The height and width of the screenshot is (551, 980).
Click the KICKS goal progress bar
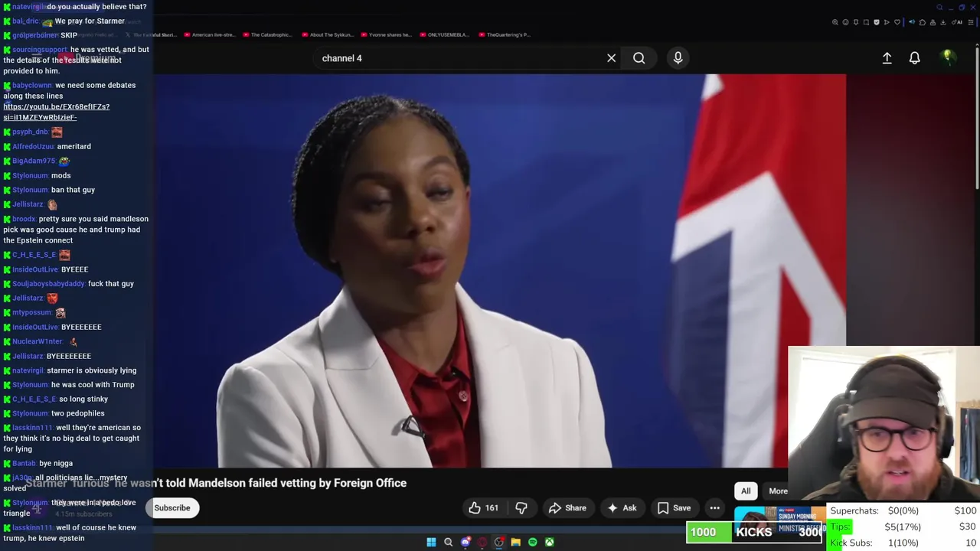point(754,532)
